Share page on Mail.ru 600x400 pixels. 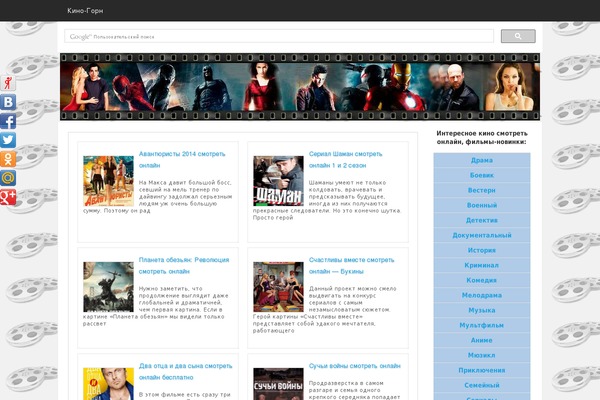[8, 178]
